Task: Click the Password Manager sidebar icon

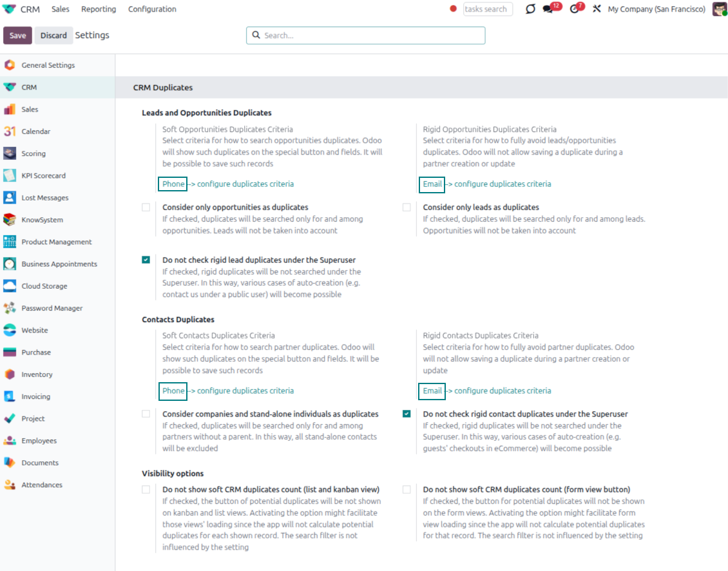Action: tap(10, 308)
